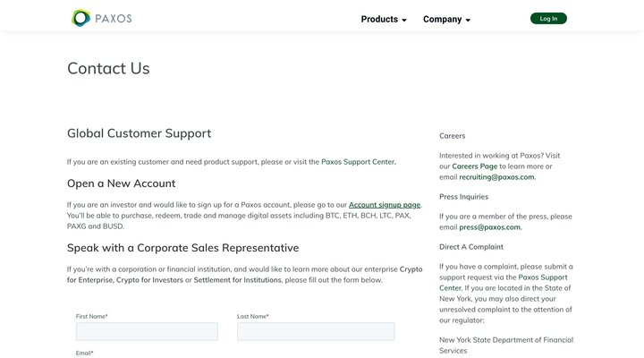Visit the Crypto for Investors link

pyautogui.click(x=149, y=280)
